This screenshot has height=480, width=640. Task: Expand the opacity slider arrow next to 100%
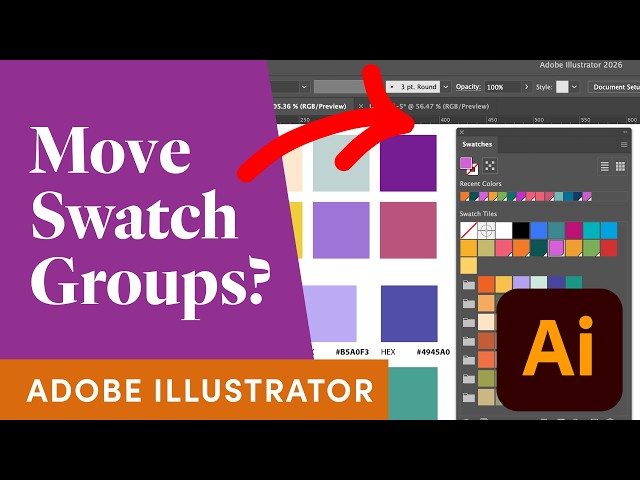pos(527,87)
